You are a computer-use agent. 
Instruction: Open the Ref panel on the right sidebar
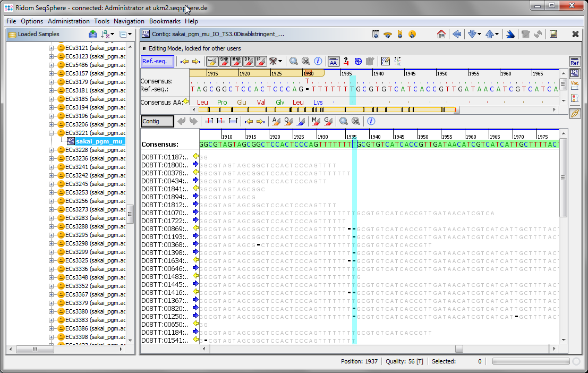point(574,62)
